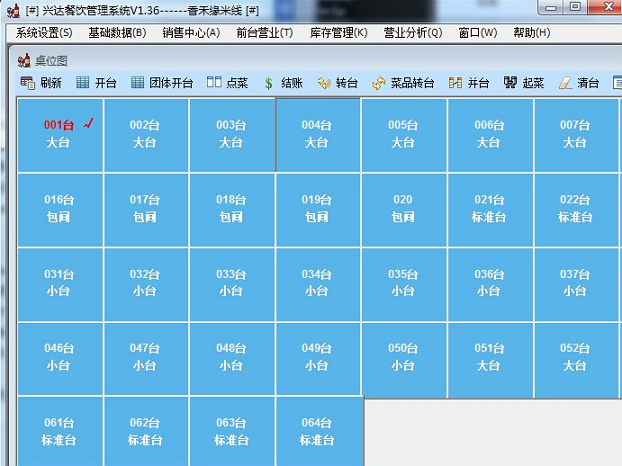Select table 046台 小台
Image resolution: width=622 pixels, height=466 pixels.
tap(60, 359)
